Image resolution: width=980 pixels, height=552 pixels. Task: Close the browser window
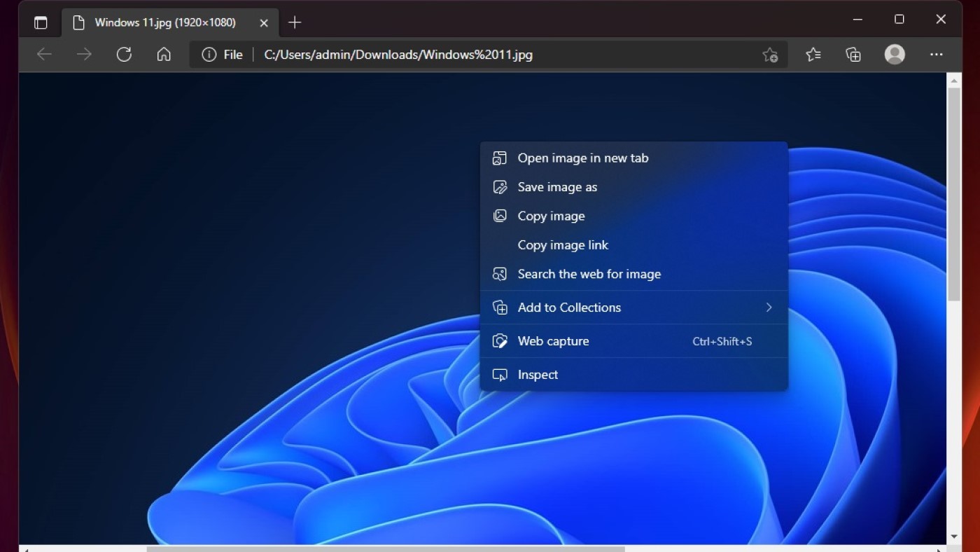[941, 20]
